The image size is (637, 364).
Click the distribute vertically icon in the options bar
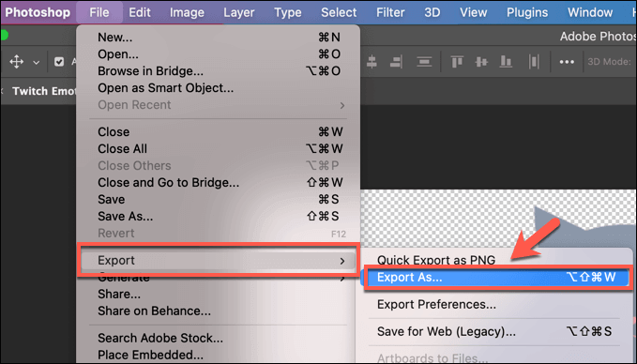424,62
